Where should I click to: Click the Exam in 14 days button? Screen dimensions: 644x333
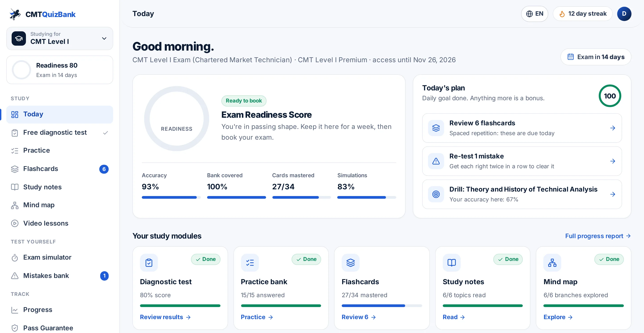(596, 57)
